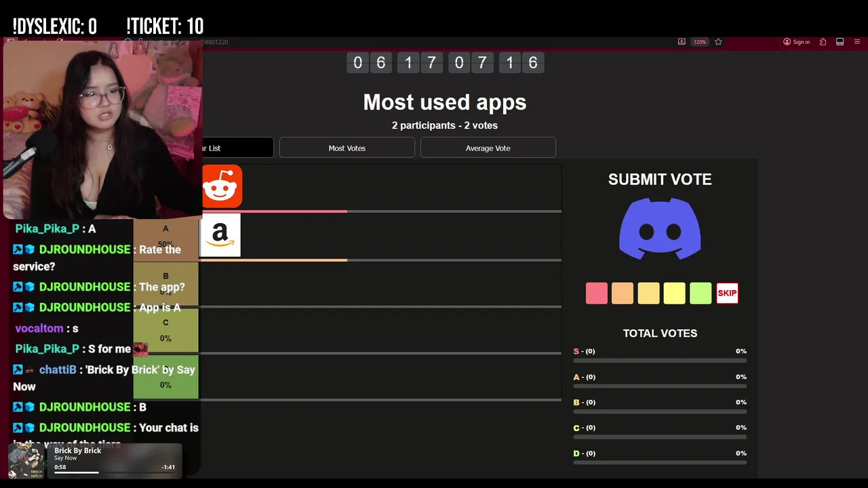Click the Most used apps heading
Image resolution: width=868 pixels, height=488 pixels.
[x=445, y=102]
